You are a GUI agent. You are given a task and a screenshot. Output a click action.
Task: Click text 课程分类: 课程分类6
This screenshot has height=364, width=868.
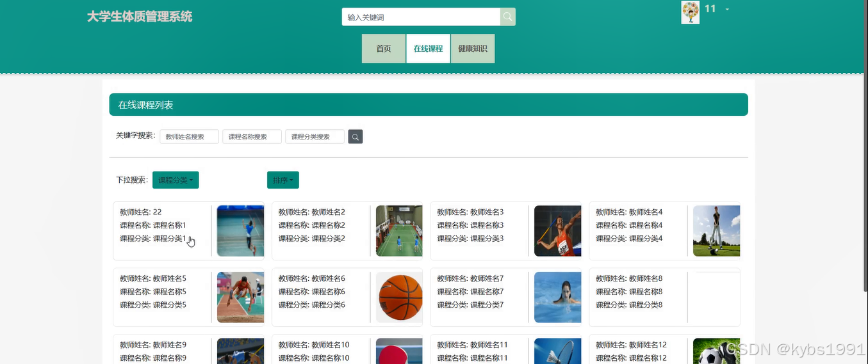pos(312,305)
